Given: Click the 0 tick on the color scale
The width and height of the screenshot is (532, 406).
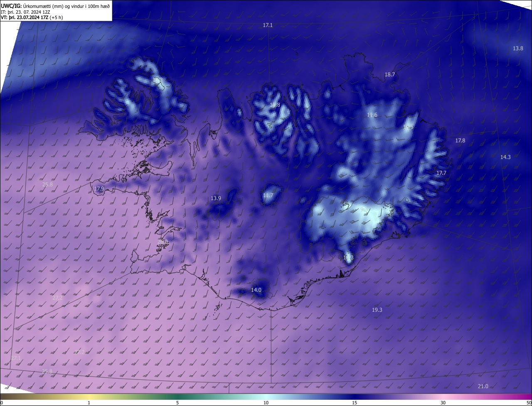Looking at the screenshot, I should coord(1,403).
